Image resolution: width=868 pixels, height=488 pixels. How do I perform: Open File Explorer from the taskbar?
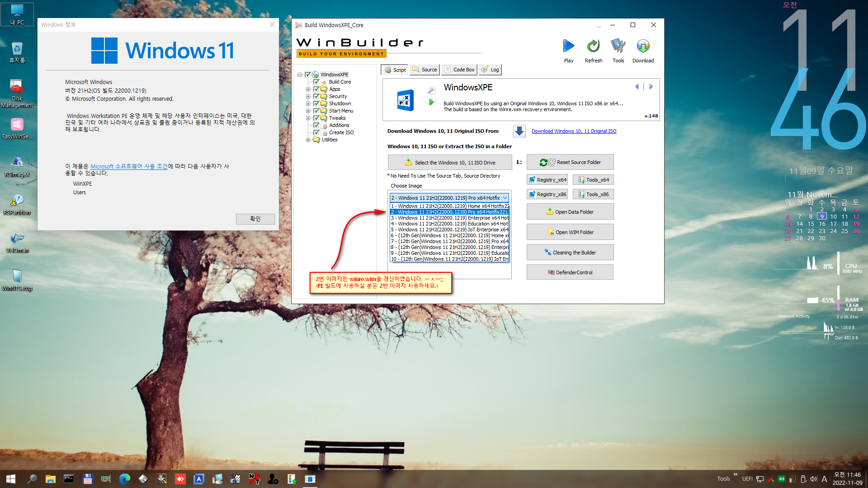50,479
